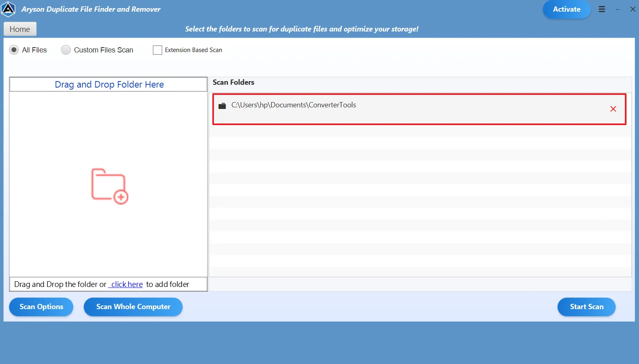
Task: Click the top instruction text about optimizing storage
Action: [302, 29]
